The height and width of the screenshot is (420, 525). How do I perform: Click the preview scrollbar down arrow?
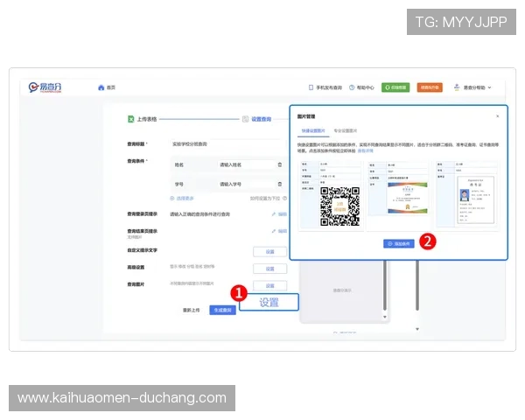pos(385,317)
